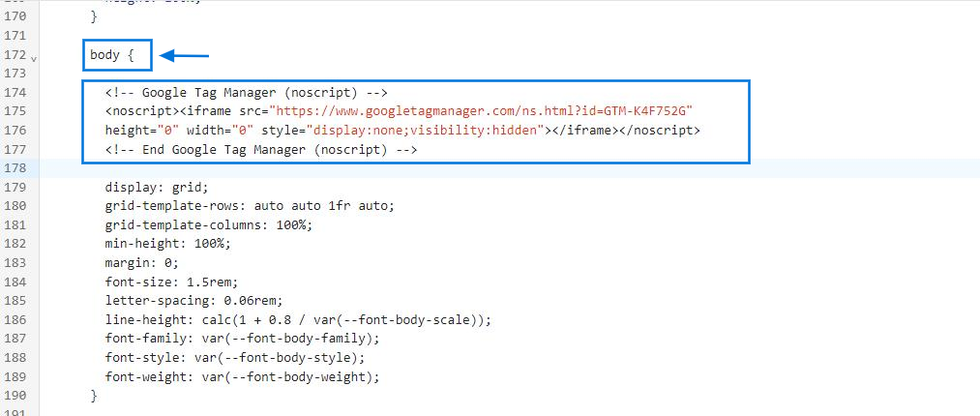Click the Google Tag Manager (noscript) opening comment
The height and width of the screenshot is (416, 980).
pyautogui.click(x=247, y=93)
